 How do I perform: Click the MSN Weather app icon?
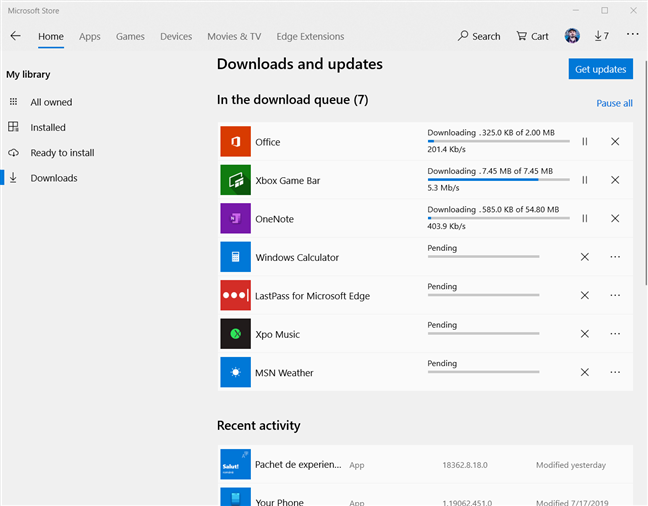pos(235,372)
